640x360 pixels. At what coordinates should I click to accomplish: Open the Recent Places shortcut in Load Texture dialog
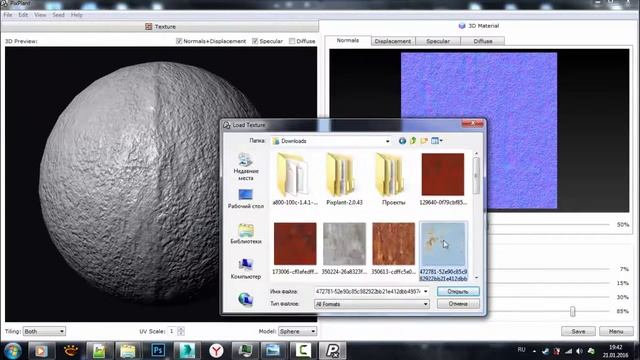coord(246,167)
